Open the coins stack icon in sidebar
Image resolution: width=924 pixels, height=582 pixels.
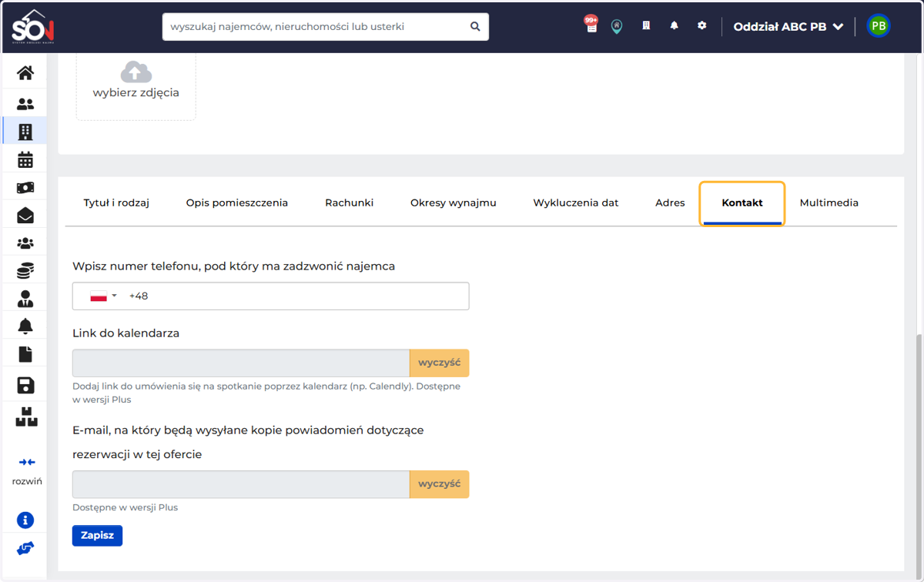[25, 270]
